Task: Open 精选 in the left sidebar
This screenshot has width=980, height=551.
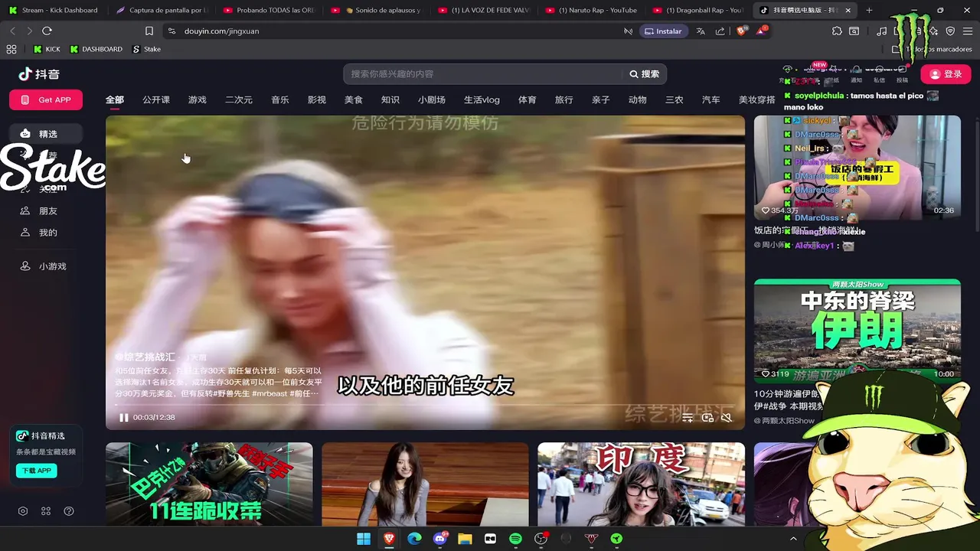Action: click(46, 134)
